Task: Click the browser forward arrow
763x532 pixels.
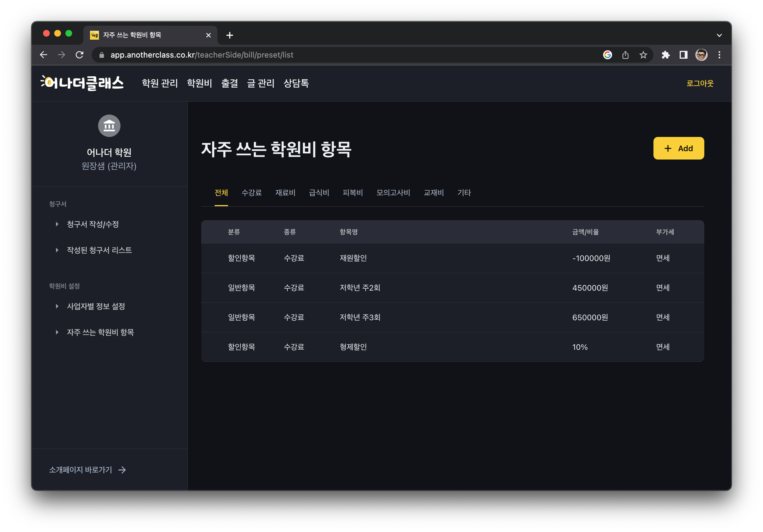Action: (x=61, y=55)
